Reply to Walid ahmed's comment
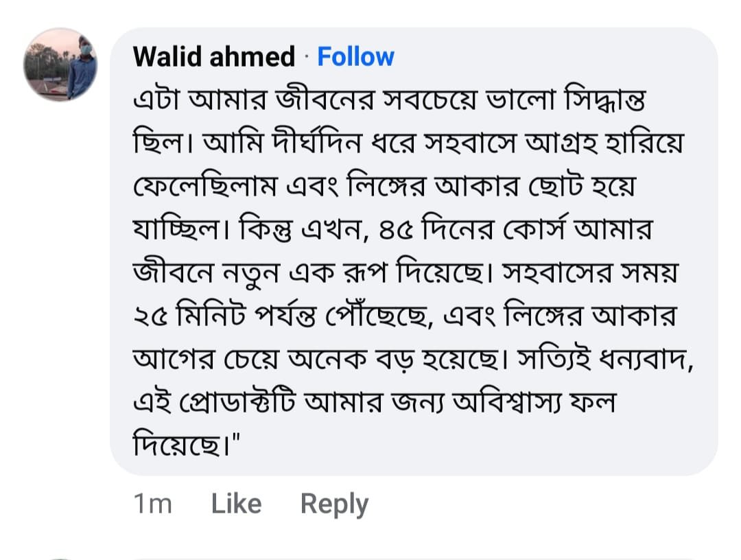Viewport: 741px width, 560px height. [x=334, y=504]
